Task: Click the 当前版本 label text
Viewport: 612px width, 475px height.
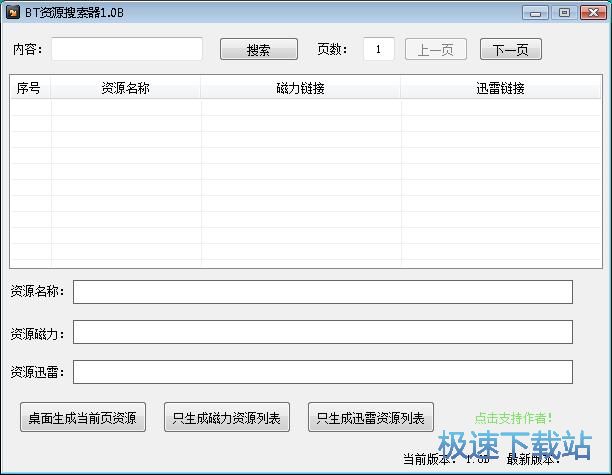Action: (x=430, y=459)
